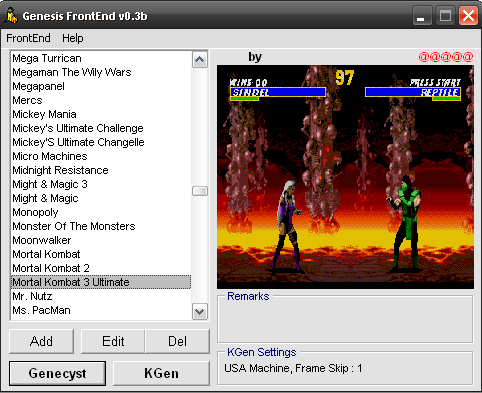Click the Add button
Image resolution: width=482 pixels, height=393 pixels.
click(41, 341)
